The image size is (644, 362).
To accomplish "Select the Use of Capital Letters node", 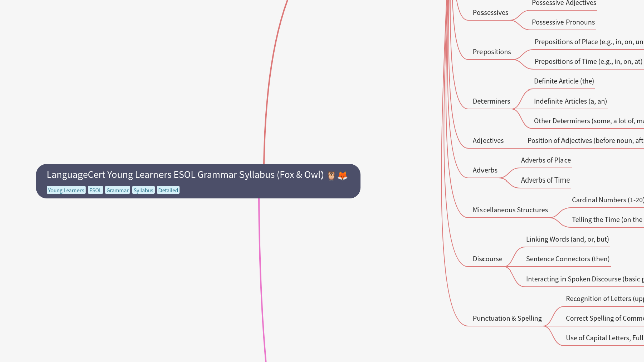I will click(x=605, y=338).
